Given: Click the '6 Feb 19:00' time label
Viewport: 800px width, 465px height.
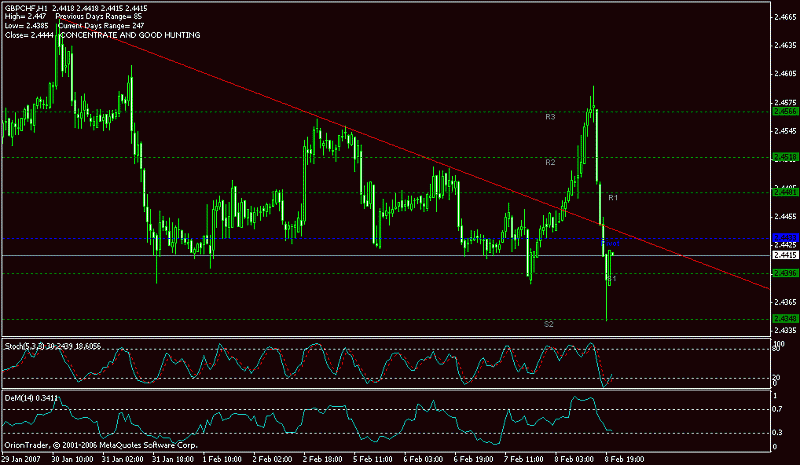Looking at the screenshot, I should (474, 459).
